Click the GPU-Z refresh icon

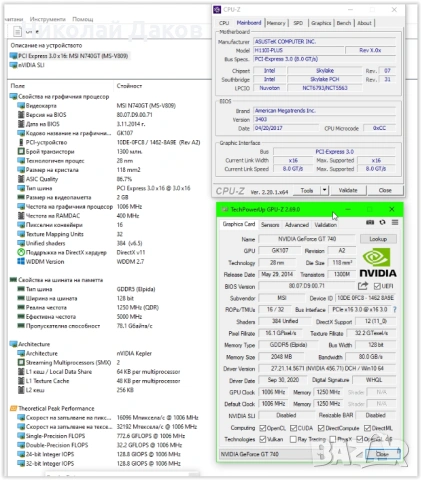(x=382, y=222)
